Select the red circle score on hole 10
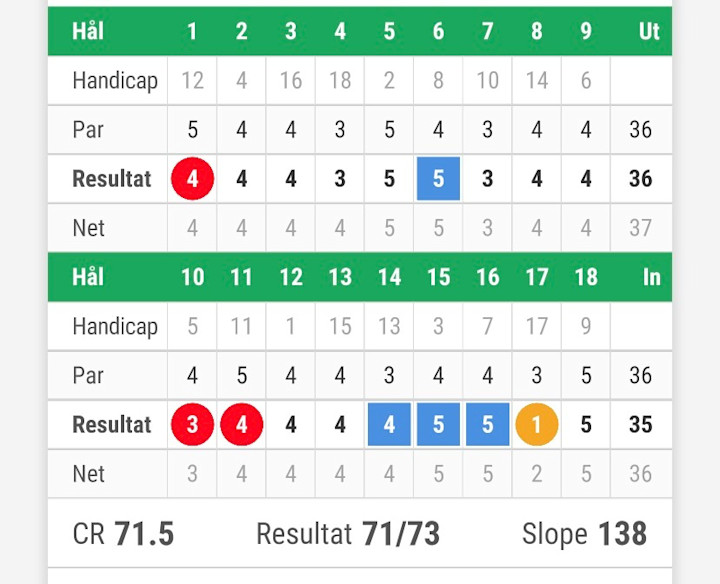720x584 pixels. (192, 425)
